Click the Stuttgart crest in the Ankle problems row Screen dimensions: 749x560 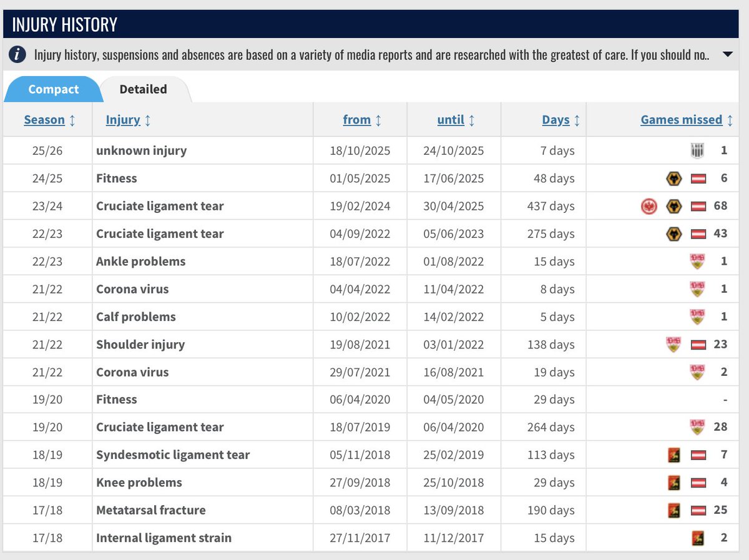pos(698,261)
